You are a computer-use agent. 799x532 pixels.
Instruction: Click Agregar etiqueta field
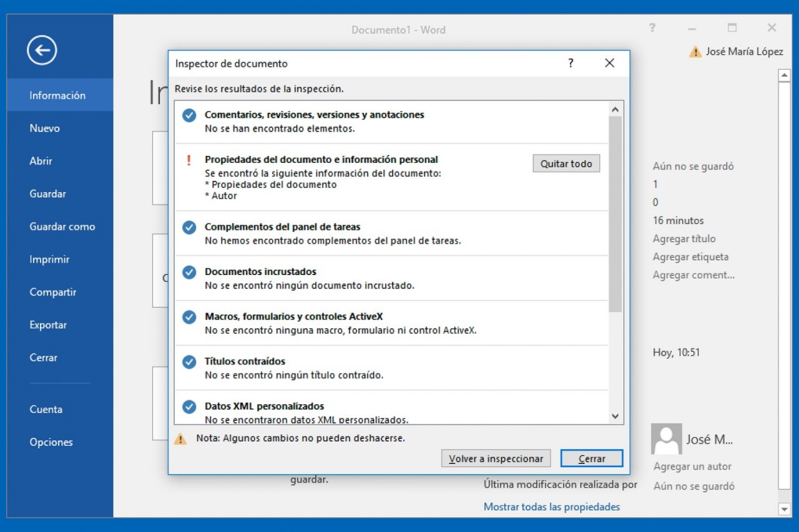pyautogui.click(x=690, y=257)
